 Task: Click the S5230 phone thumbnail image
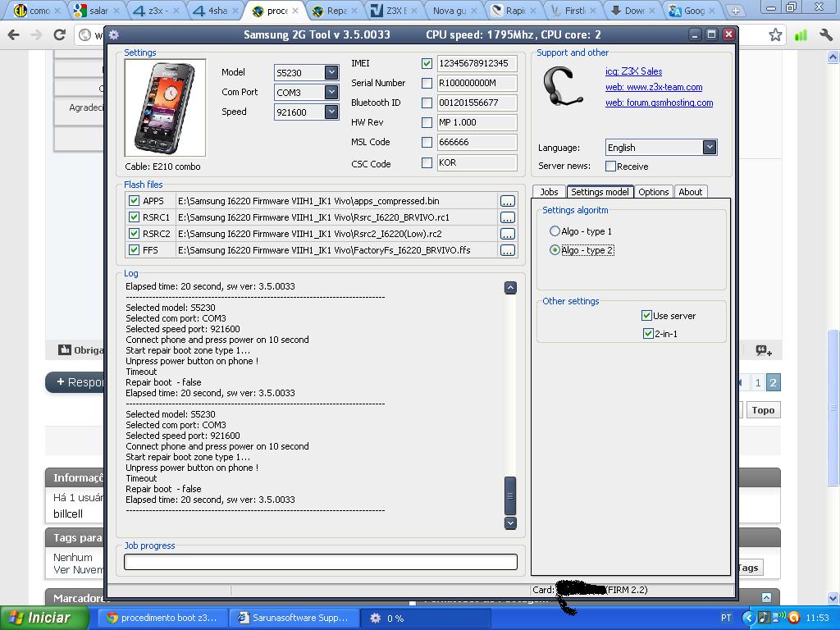pyautogui.click(x=165, y=107)
